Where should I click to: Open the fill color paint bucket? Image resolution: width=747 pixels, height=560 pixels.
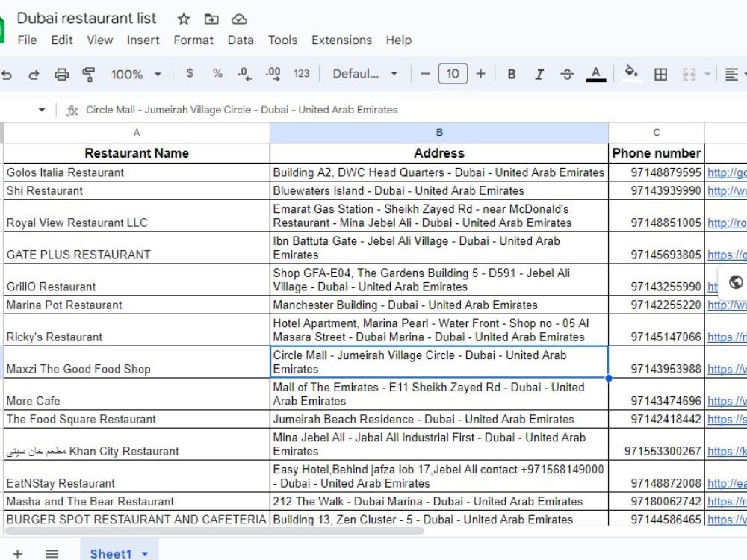pyautogui.click(x=631, y=73)
